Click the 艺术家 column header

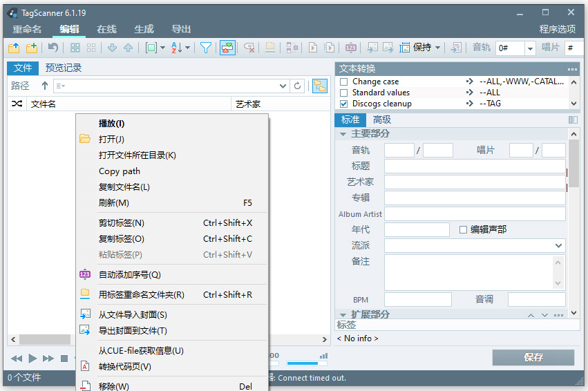281,104
